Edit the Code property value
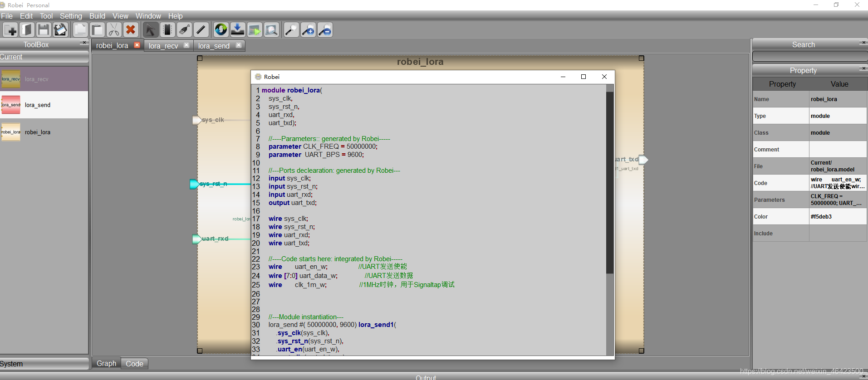Image resolution: width=868 pixels, height=380 pixels. 838,183
